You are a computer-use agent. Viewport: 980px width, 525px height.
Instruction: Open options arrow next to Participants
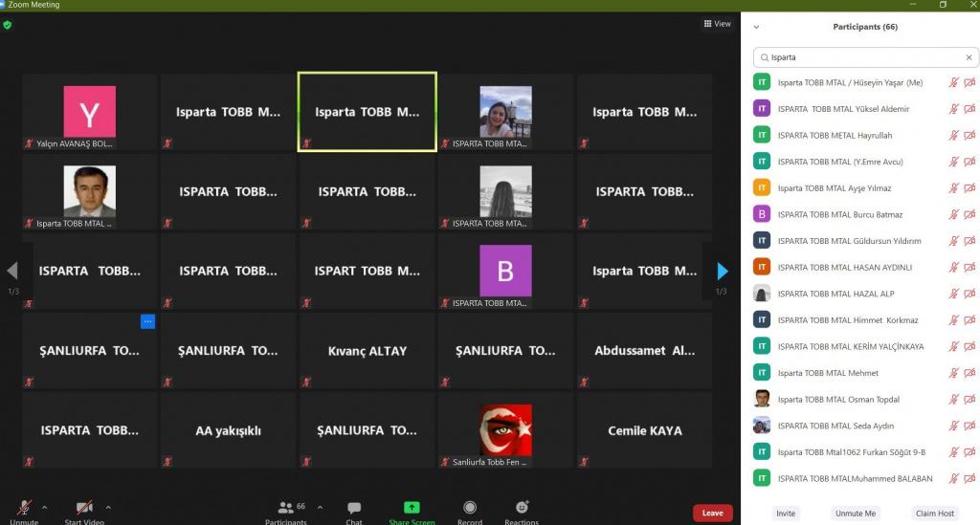(320, 508)
